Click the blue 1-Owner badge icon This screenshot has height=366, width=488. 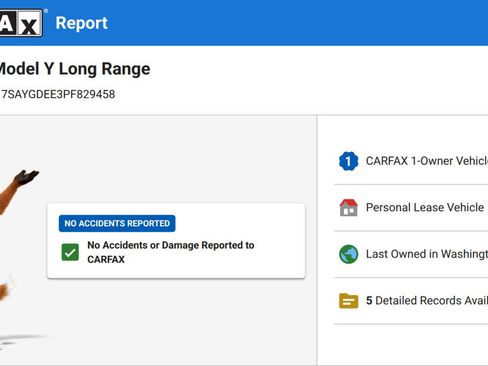(x=349, y=161)
